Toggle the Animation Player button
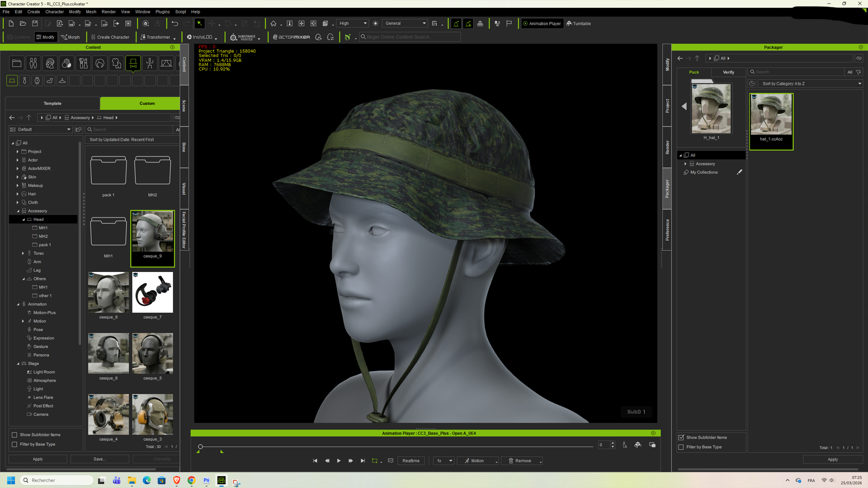Image resolution: width=868 pixels, height=488 pixels. click(x=542, y=23)
